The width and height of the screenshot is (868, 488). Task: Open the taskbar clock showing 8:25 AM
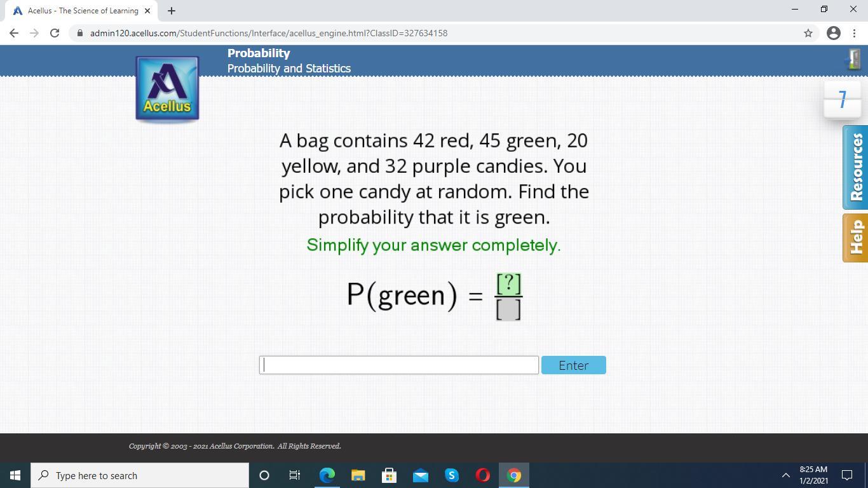pos(813,475)
